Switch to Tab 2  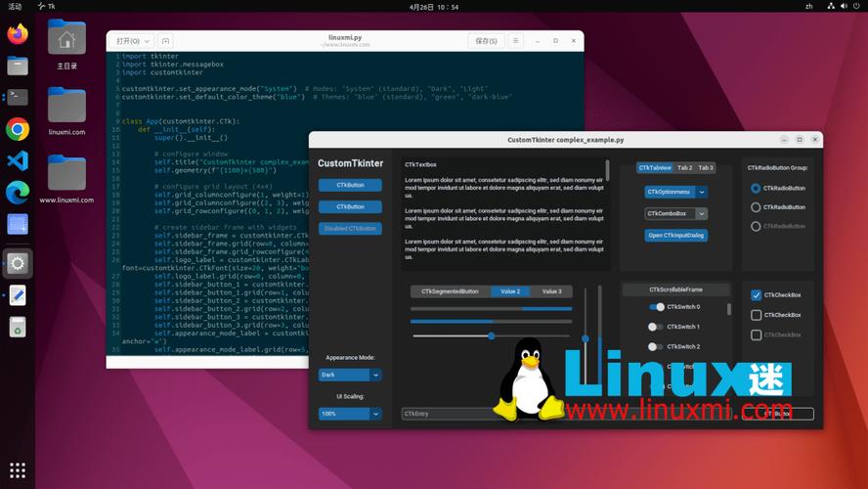click(x=685, y=168)
